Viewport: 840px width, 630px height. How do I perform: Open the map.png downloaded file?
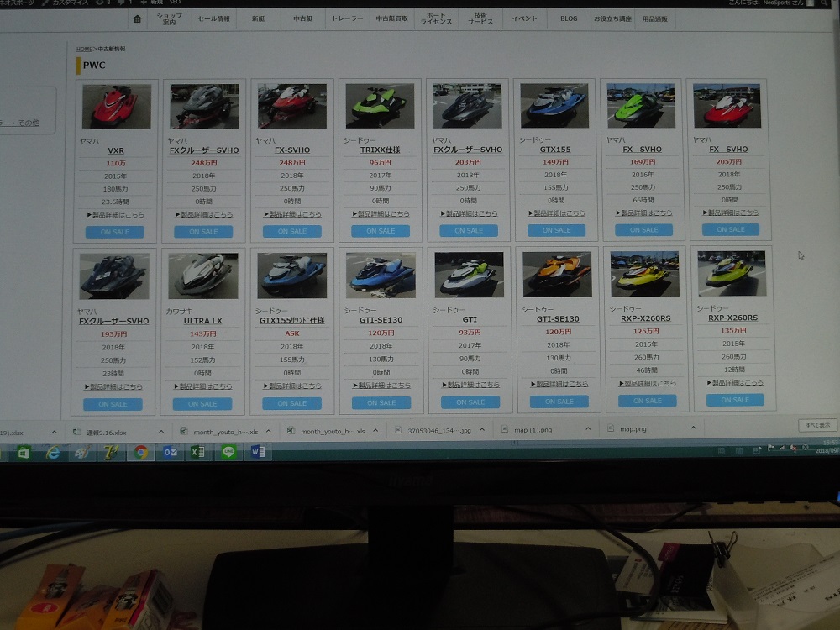633,429
